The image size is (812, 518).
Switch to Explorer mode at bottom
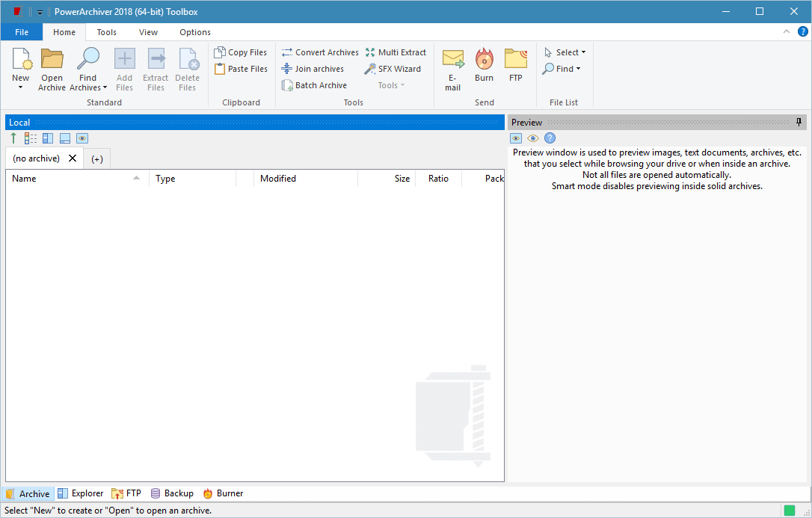click(x=80, y=493)
